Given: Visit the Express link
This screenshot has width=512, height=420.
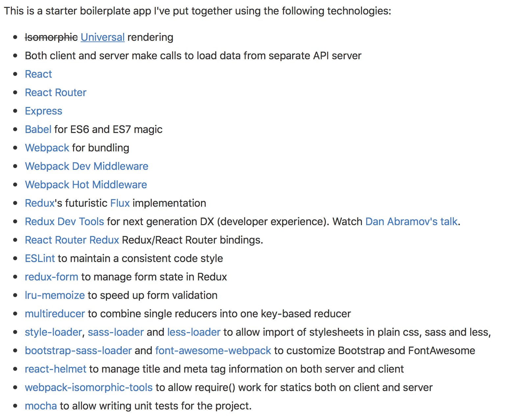Looking at the screenshot, I should pyautogui.click(x=43, y=111).
